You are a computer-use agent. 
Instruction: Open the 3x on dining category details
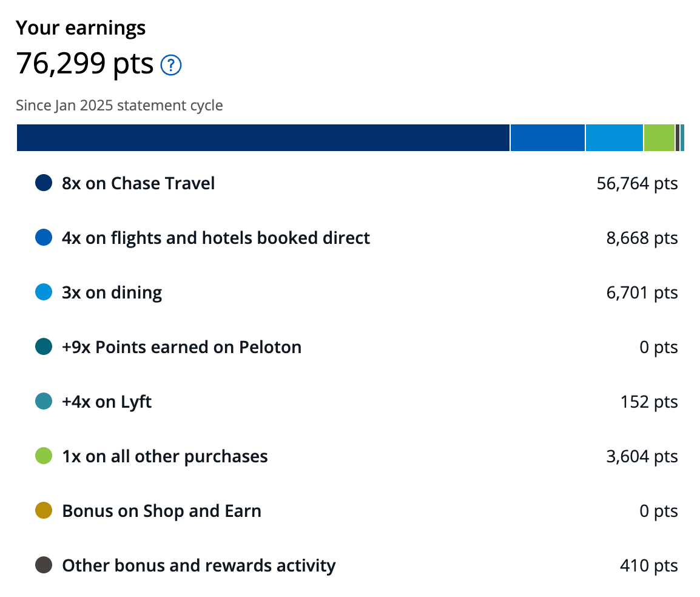click(111, 292)
